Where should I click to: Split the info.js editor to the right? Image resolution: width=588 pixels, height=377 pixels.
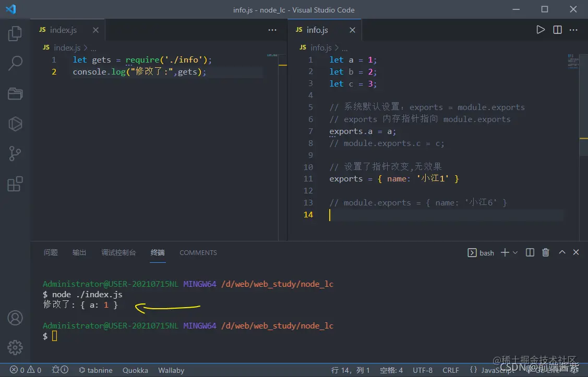point(557,30)
